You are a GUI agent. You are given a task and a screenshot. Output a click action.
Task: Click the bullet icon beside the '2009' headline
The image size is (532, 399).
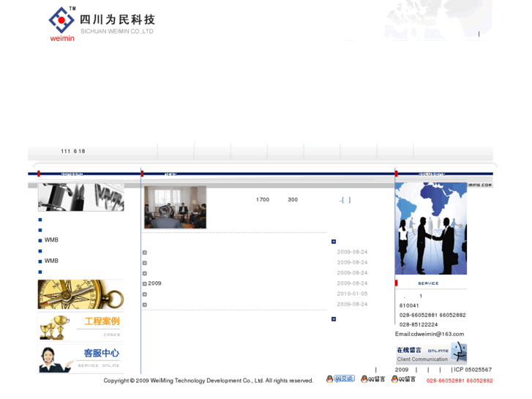pyautogui.click(x=145, y=283)
